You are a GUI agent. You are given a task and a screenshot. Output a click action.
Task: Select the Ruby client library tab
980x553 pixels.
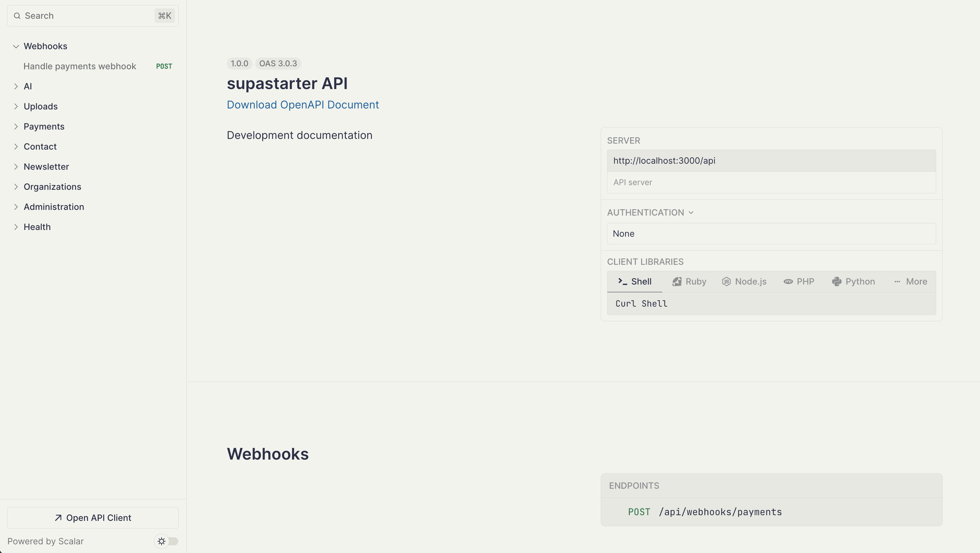[689, 282]
